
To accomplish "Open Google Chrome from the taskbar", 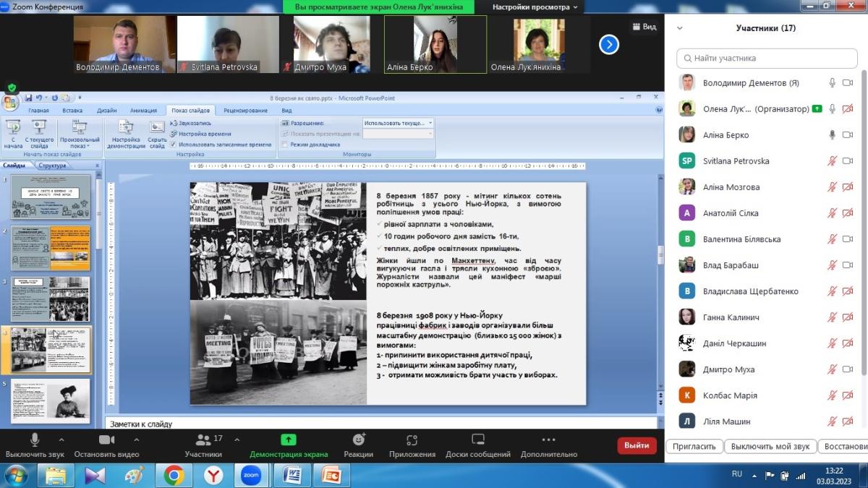I will pos(174,475).
